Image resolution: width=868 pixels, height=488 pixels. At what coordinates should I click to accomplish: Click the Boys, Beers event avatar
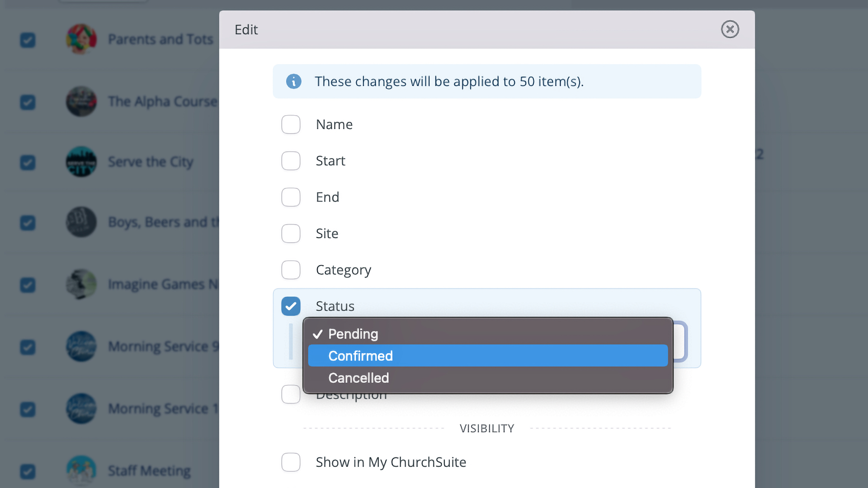click(81, 222)
